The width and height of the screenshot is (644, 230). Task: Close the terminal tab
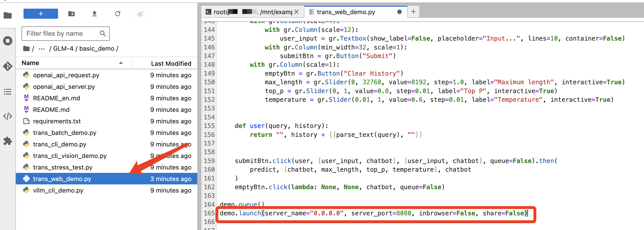click(297, 12)
